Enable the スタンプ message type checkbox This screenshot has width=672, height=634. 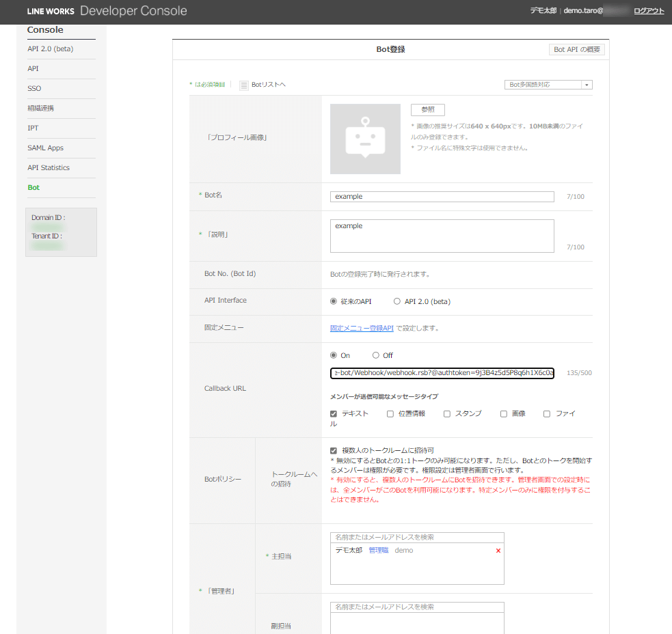447,414
